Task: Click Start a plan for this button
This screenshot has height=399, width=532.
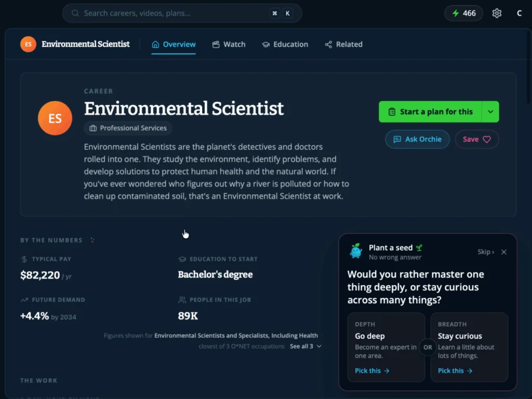Action: [430, 112]
